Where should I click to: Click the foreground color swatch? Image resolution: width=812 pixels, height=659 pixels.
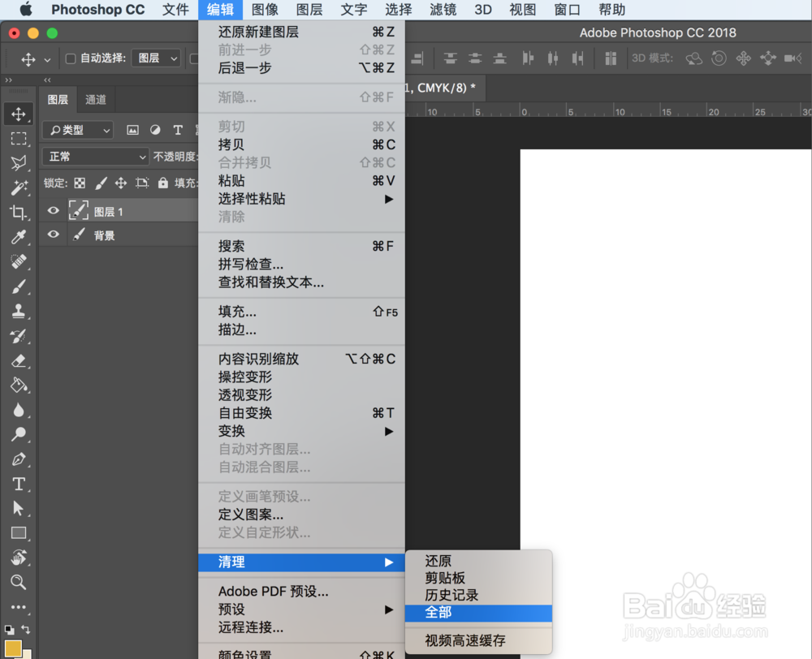(13, 648)
